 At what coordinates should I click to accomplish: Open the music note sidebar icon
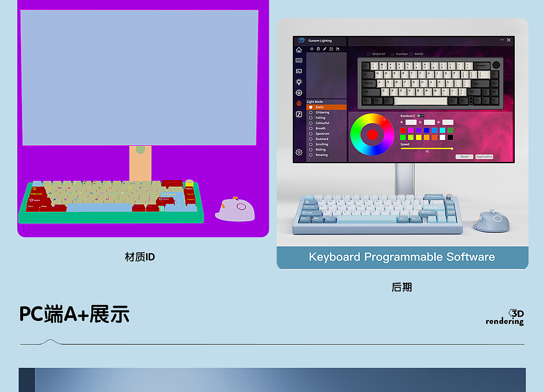(x=299, y=114)
